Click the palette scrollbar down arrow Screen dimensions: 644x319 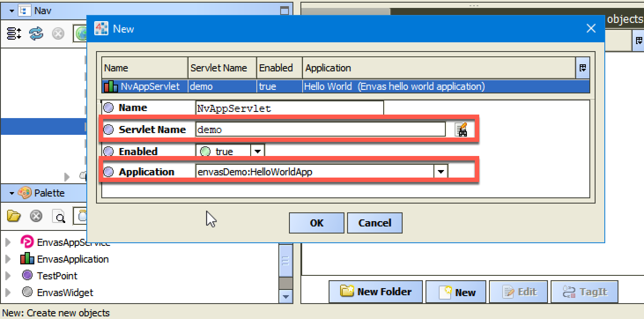(286, 297)
